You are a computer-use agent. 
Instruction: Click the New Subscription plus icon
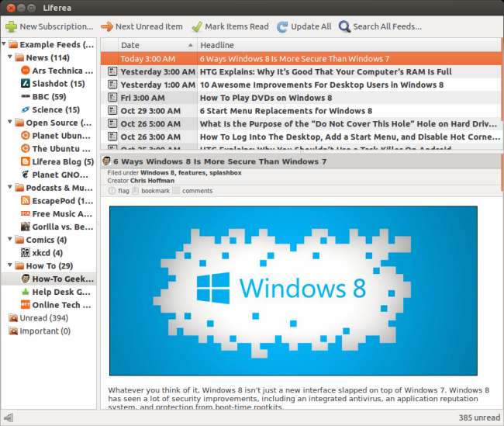tap(12, 26)
